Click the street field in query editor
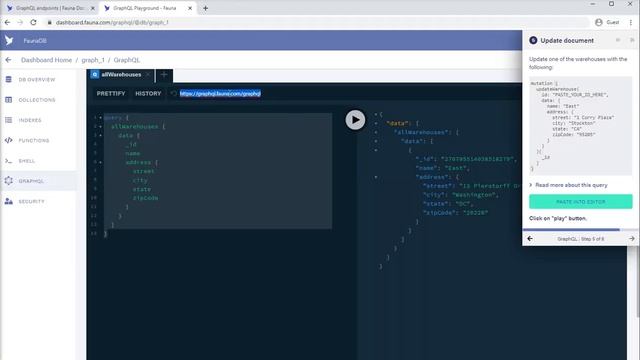Image resolution: width=640 pixels, height=360 pixels. [x=143, y=171]
